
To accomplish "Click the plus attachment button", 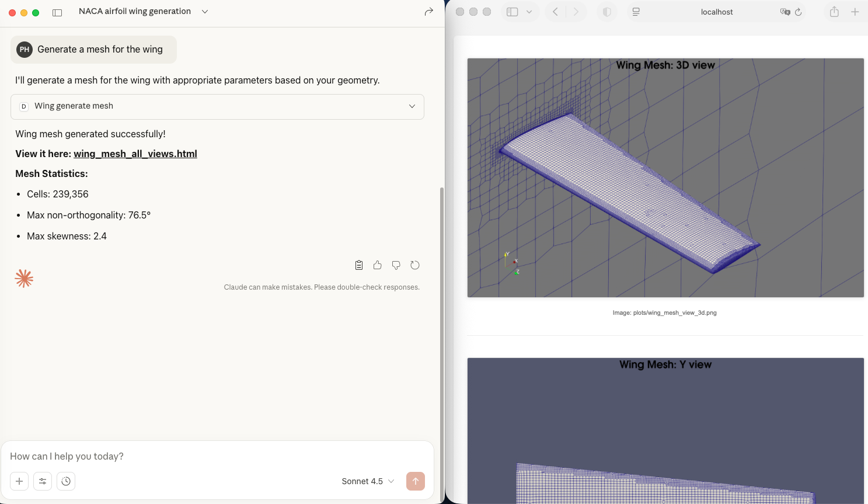I will click(19, 481).
